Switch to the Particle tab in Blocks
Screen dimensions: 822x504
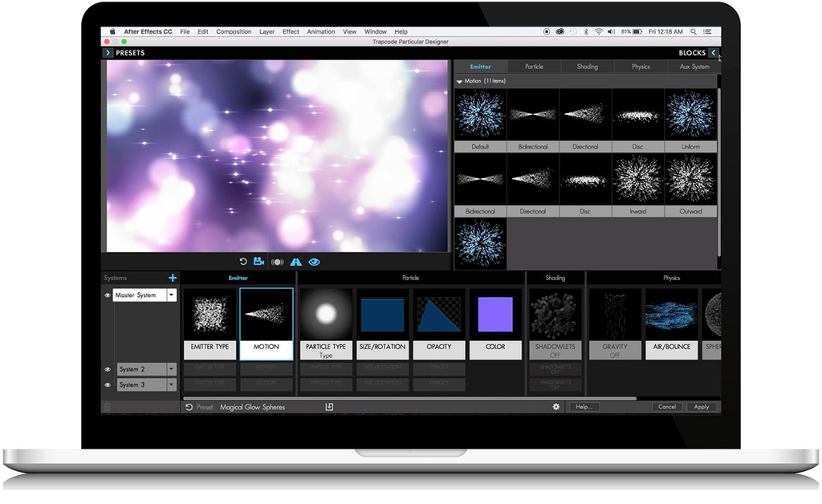[534, 67]
